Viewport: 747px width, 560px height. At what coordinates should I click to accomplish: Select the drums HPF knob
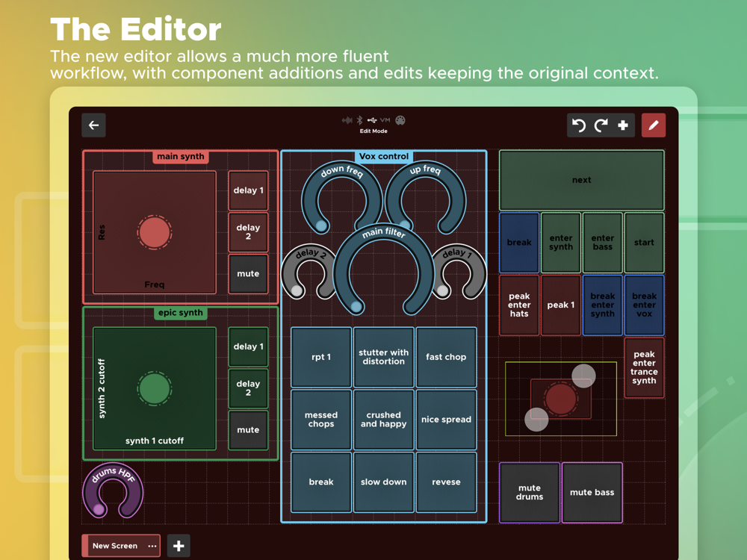[113, 491]
